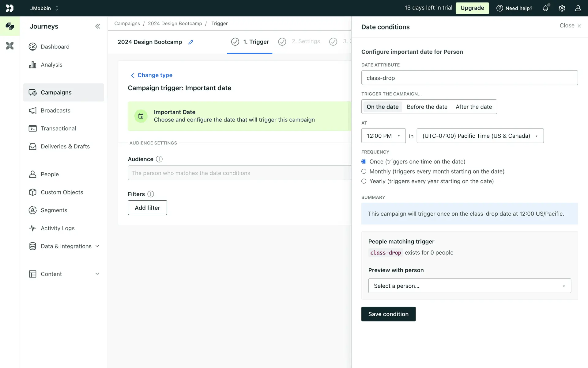Collapse the Journeys sidebar with double chevron

[x=97, y=26]
